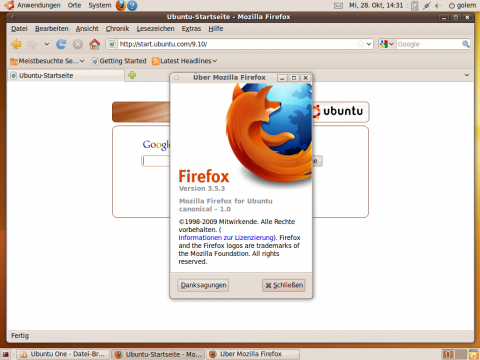Switch to Ubuntu-Startseite taskbar entry

click(158, 354)
